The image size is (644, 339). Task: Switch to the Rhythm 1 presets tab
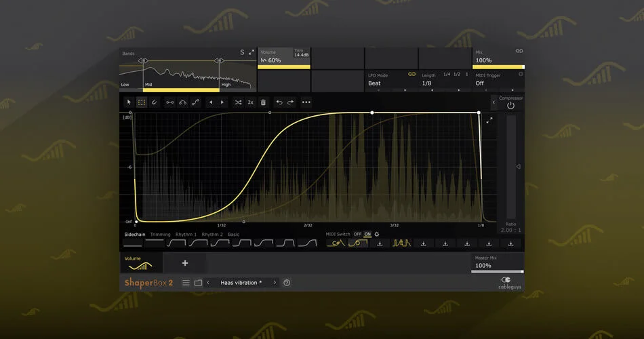186,235
